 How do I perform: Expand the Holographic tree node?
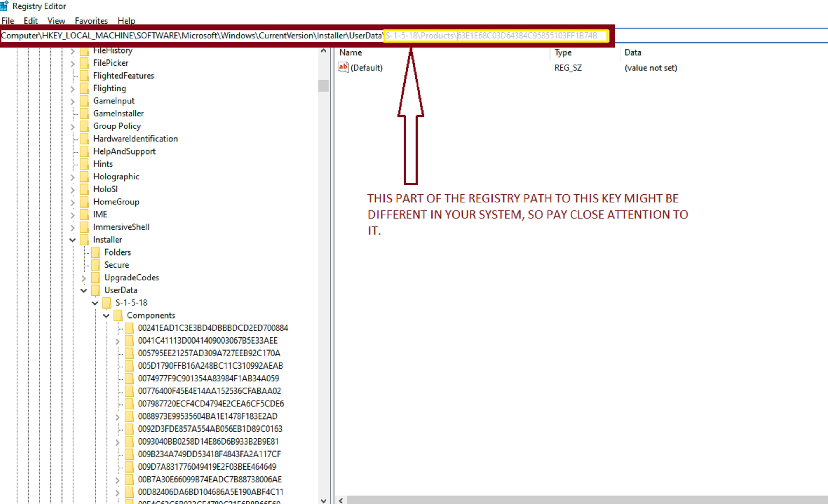tap(73, 177)
